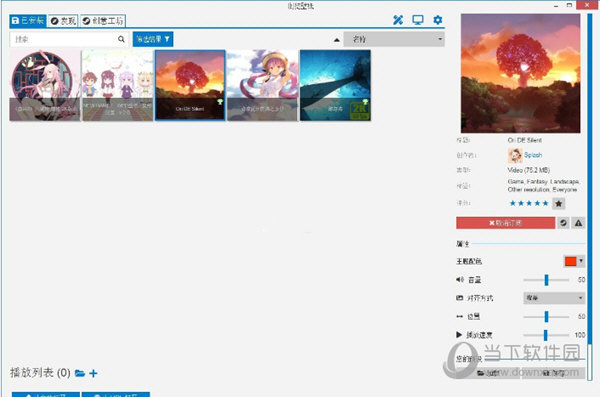Add new playlist with the plus icon
The image size is (600, 397).
[93, 373]
